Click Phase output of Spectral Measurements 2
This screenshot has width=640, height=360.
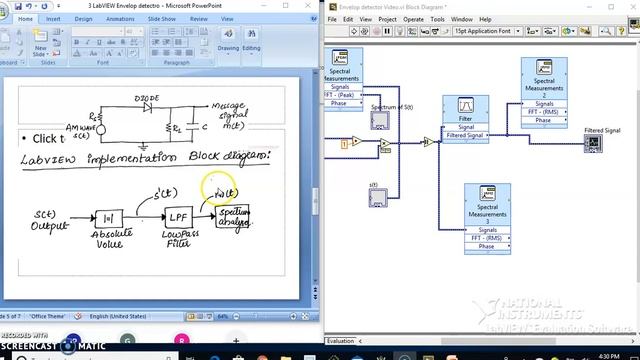[x=544, y=120]
